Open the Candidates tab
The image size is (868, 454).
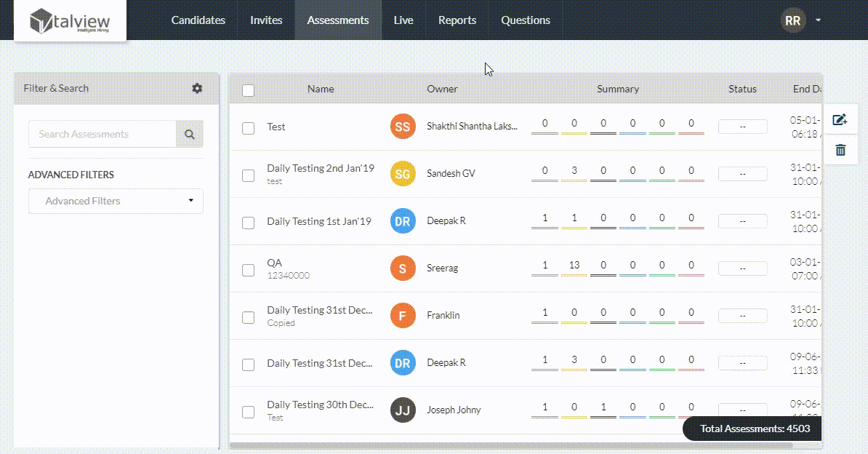(x=198, y=20)
